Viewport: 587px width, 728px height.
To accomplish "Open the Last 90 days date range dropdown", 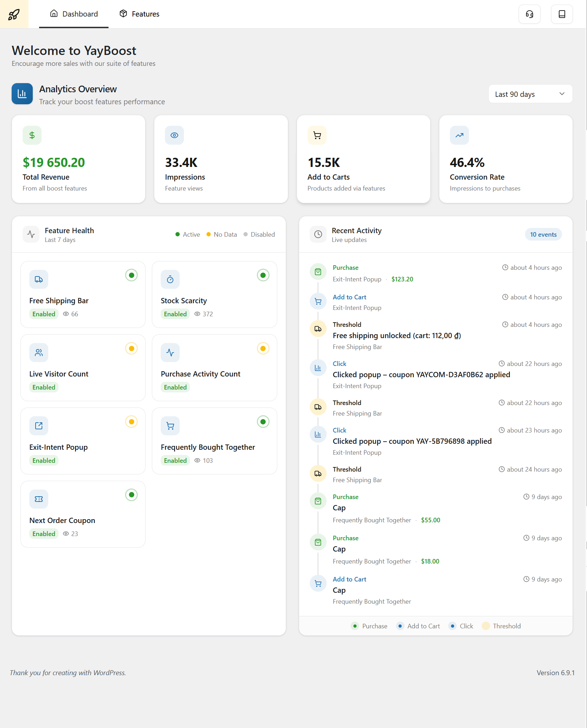I will tap(530, 94).
